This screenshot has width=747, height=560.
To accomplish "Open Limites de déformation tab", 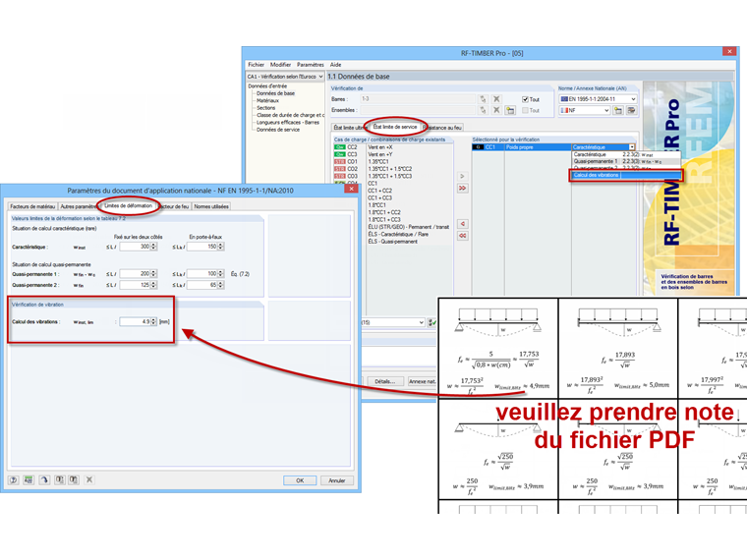I will (x=128, y=205).
